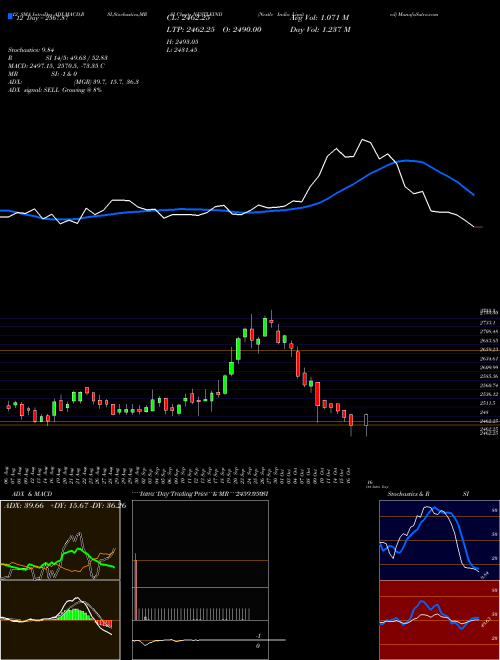Click the crest of the blue SMA line
500x660 pixels.
click(406, 160)
